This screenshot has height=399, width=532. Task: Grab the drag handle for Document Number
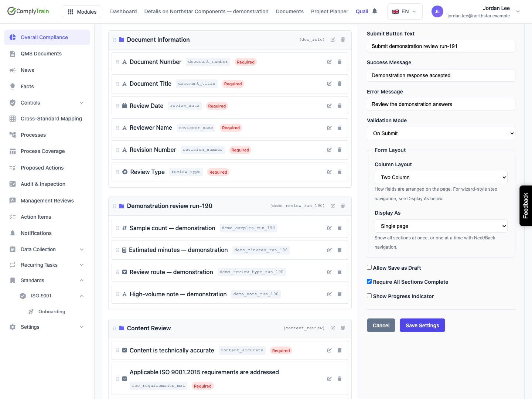(x=117, y=62)
